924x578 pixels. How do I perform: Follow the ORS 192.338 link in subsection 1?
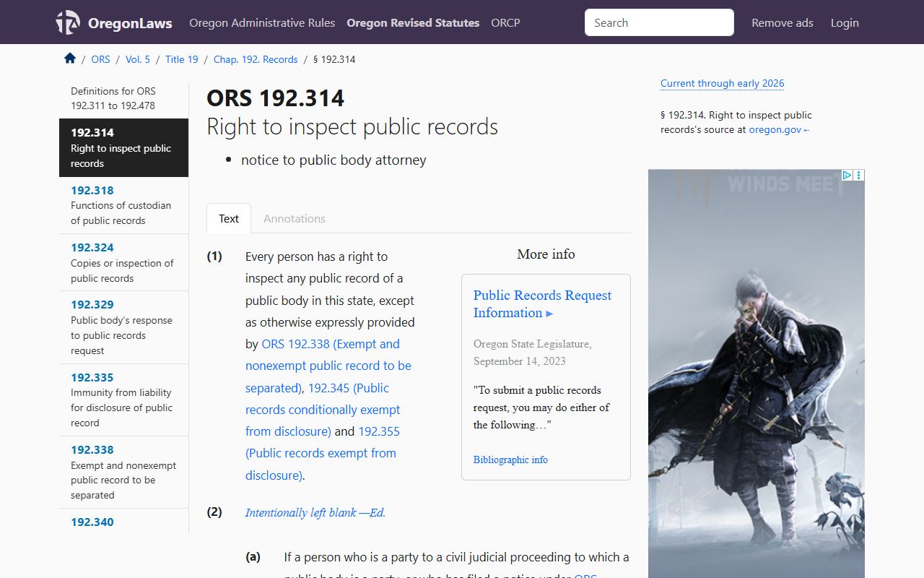(x=329, y=366)
